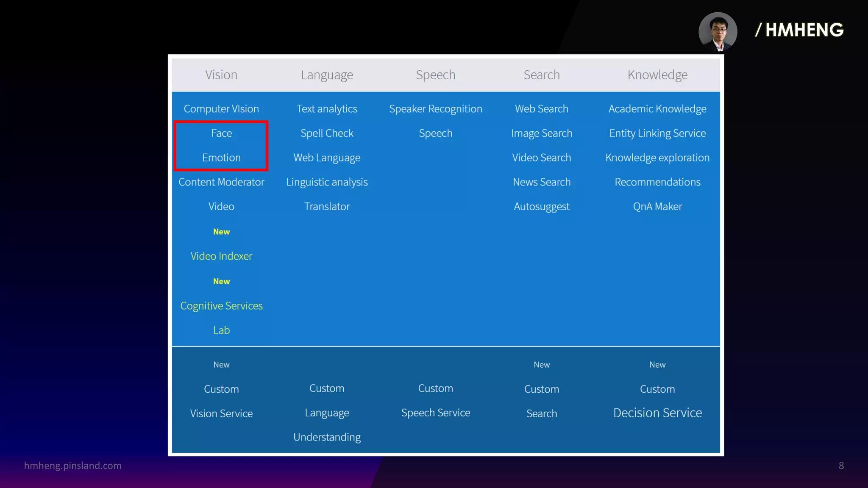Open Academic Knowledge

point(657,109)
